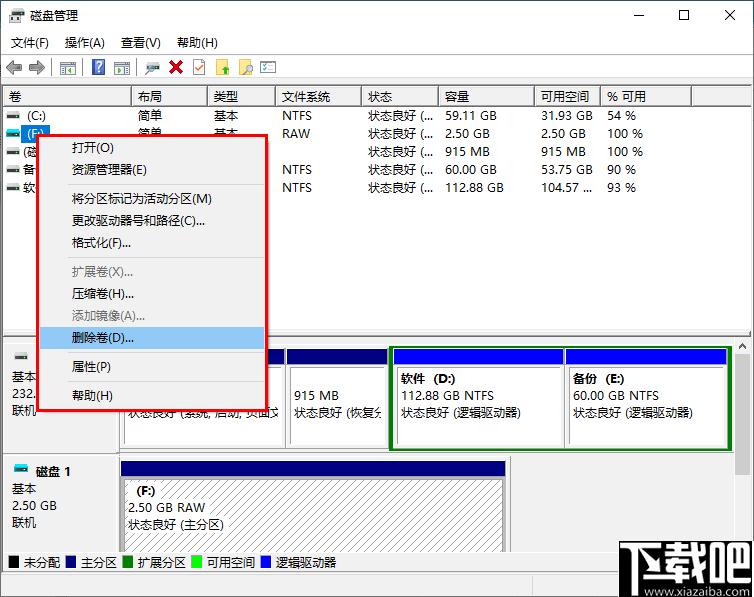
Task: Click the blue 逻辑驱动器 legend swatch
Action: click(265, 562)
